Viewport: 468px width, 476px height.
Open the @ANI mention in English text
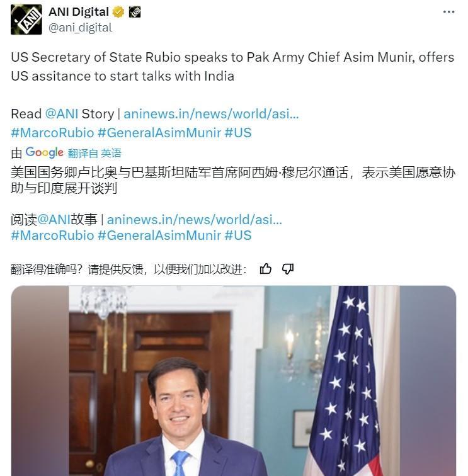tap(62, 114)
